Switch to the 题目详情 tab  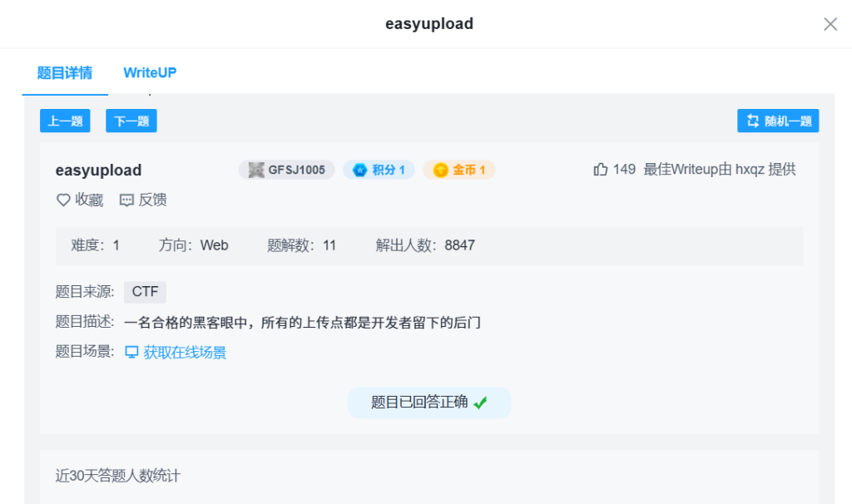(65, 72)
